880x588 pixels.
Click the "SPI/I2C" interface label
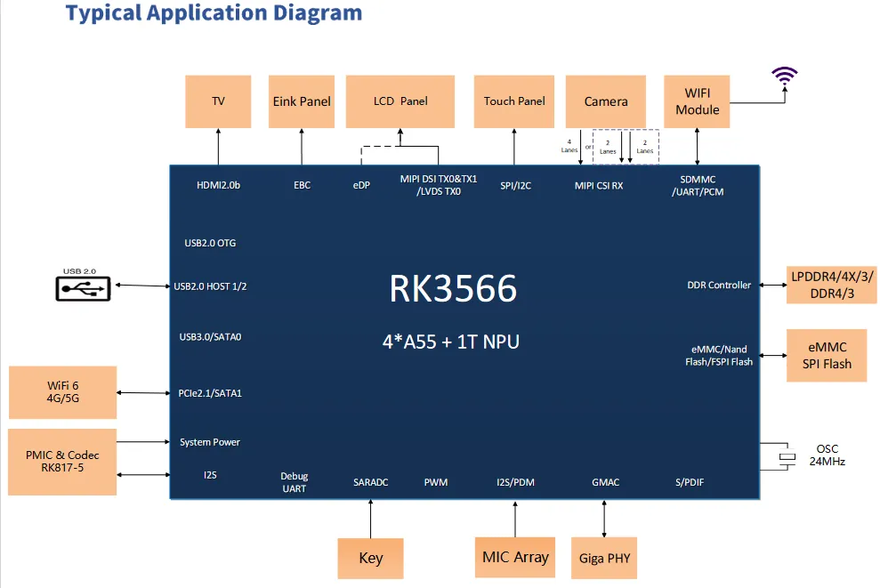(516, 186)
